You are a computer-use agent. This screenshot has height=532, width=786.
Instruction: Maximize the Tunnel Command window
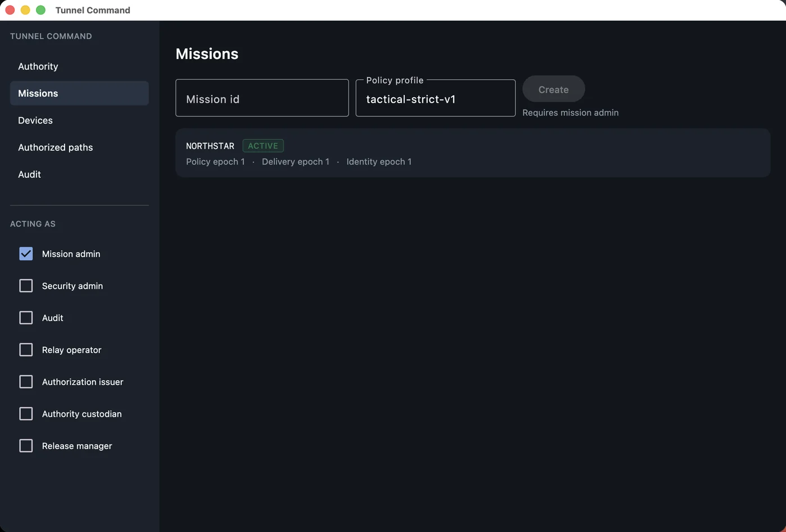[x=40, y=10]
